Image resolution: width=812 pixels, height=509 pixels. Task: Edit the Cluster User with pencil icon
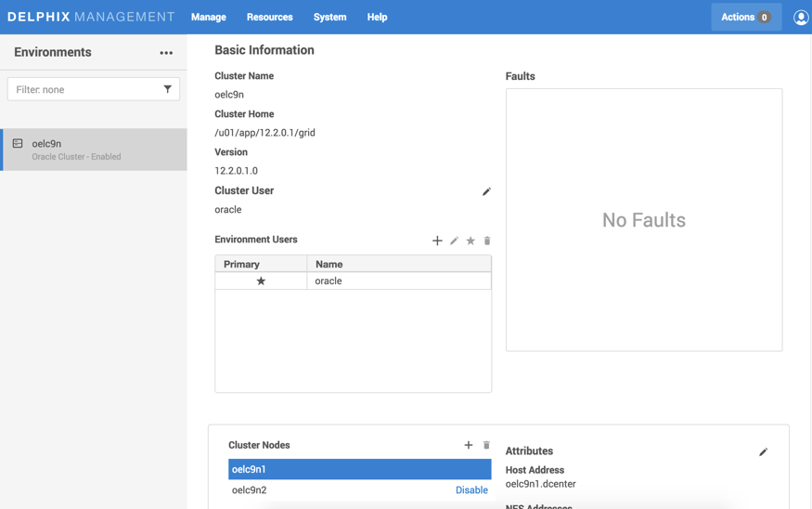pos(486,191)
